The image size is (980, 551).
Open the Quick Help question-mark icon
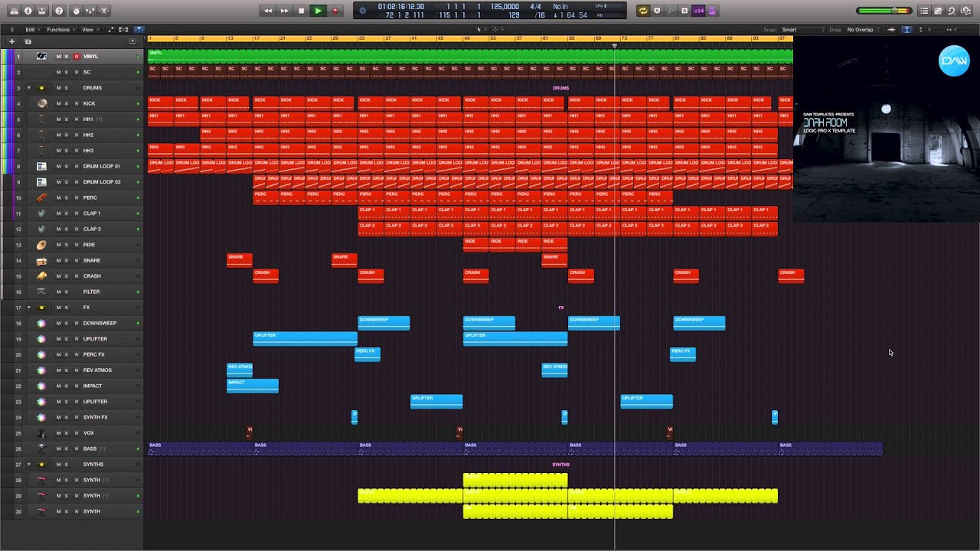point(59,11)
